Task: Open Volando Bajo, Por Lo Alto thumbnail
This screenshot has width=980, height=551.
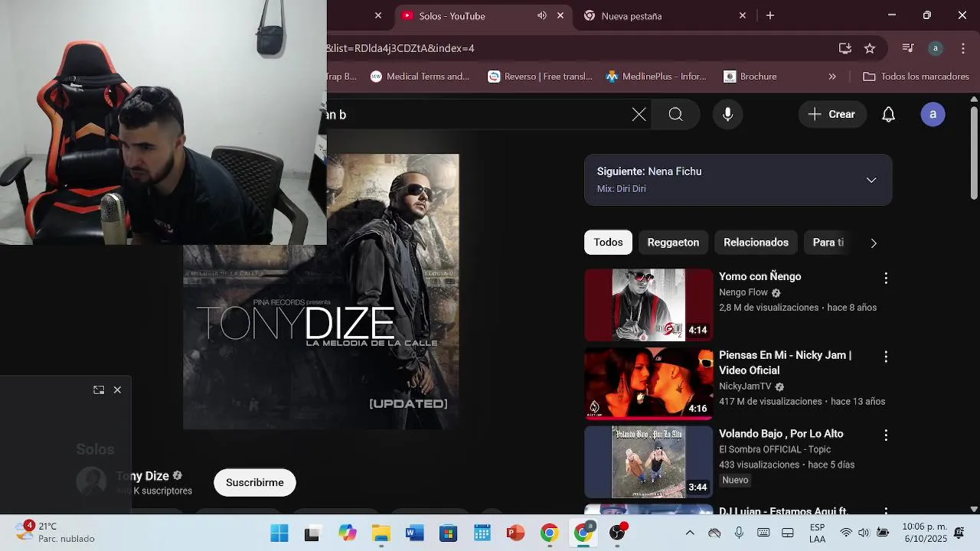Action: click(x=648, y=462)
